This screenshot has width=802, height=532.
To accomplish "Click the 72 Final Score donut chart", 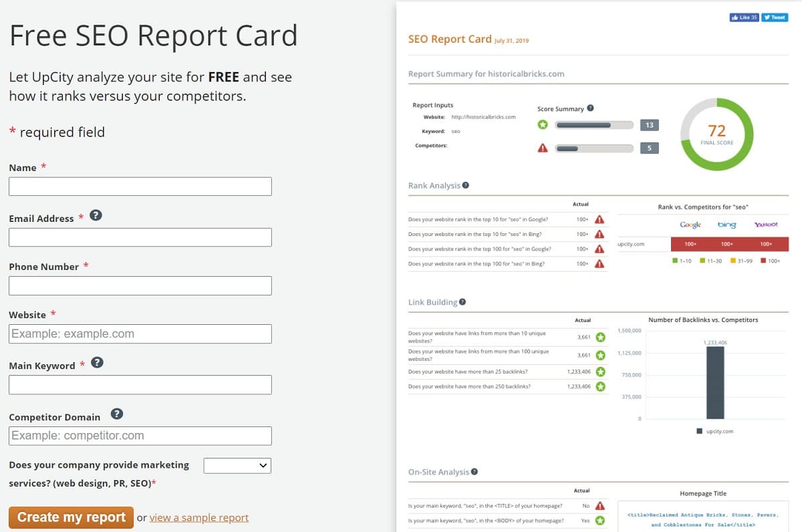I will click(x=716, y=134).
